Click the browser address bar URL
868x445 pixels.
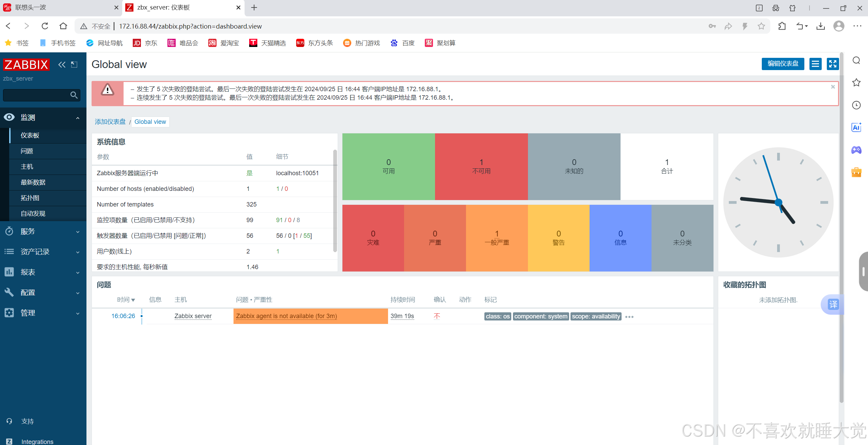coord(190,26)
